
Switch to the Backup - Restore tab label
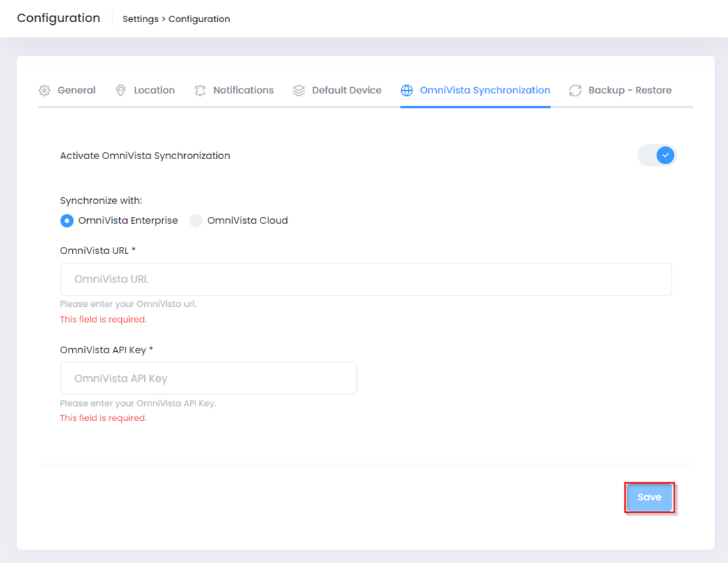(630, 91)
